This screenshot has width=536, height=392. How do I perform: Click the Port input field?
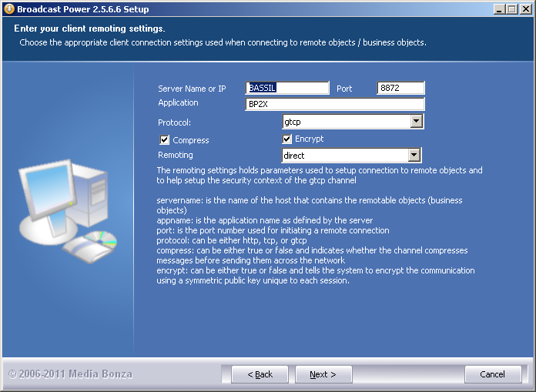pyautogui.click(x=400, y=88)
